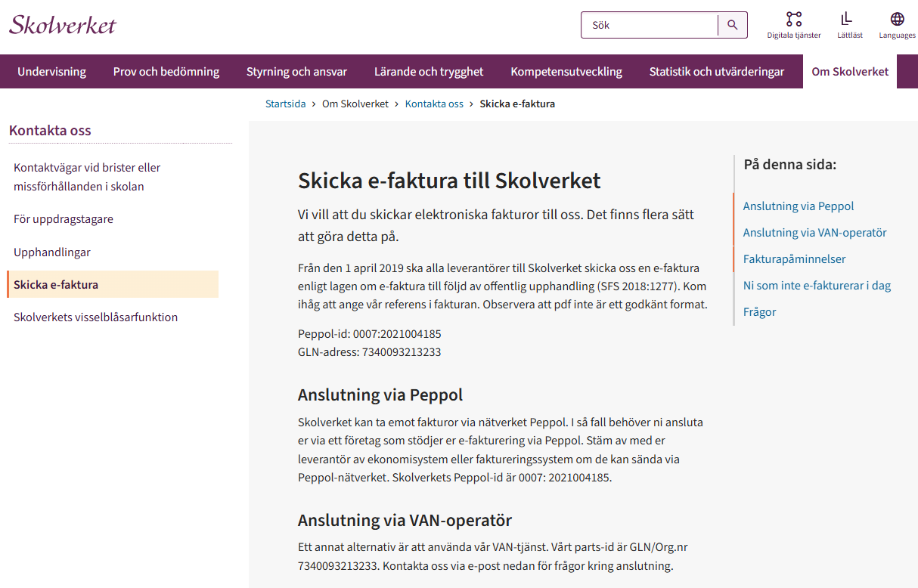Open the Undervisning menu
This screenshot has height=588, width=918.
click(x=52, y=72)
